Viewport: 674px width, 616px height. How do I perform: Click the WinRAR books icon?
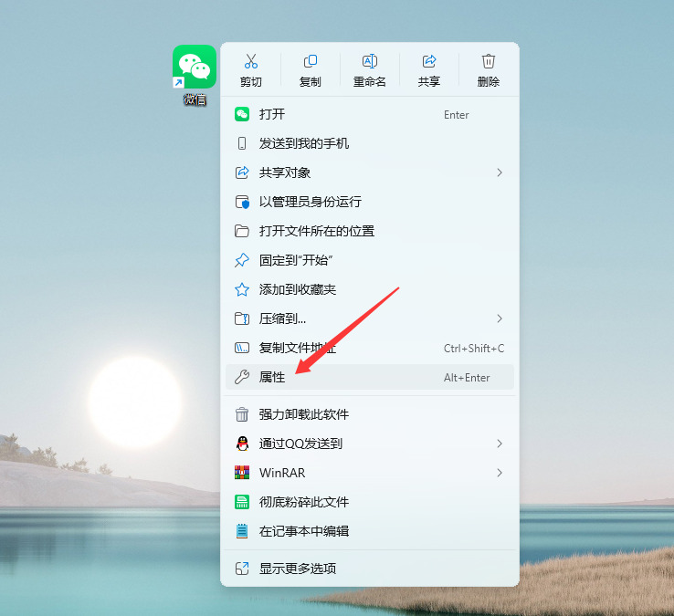coord(242,473)
